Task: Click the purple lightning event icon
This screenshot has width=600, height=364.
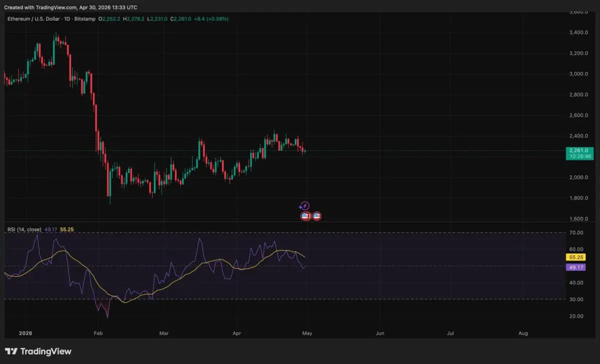Action: tap(304, 206)
